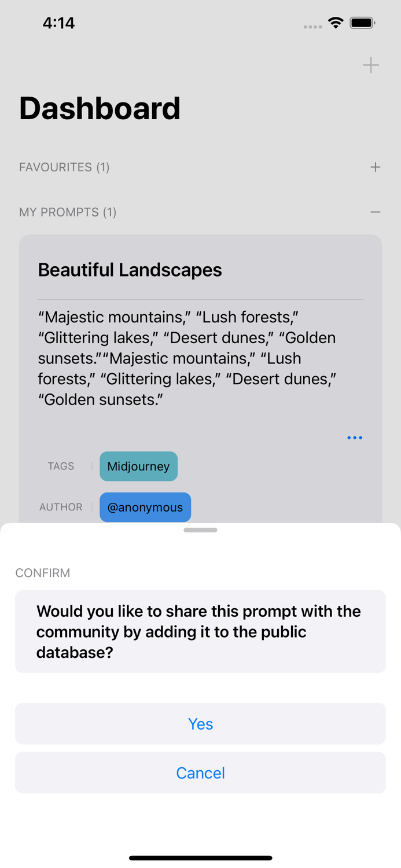Tap the home indicator bar at the bottom
This screenshot has height=868, width=401.
(200, 858)
